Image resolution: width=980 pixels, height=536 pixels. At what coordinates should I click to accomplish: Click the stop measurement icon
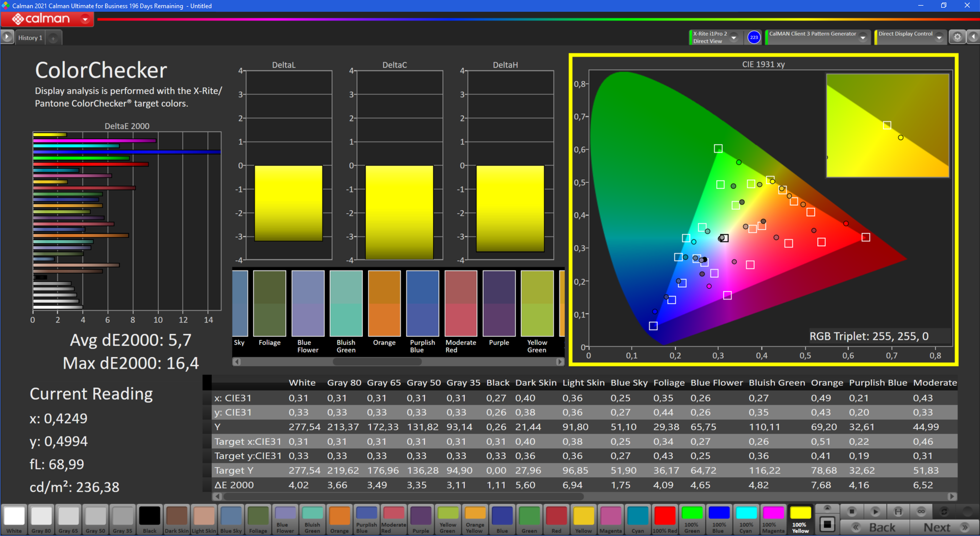(x=851, y=511)
